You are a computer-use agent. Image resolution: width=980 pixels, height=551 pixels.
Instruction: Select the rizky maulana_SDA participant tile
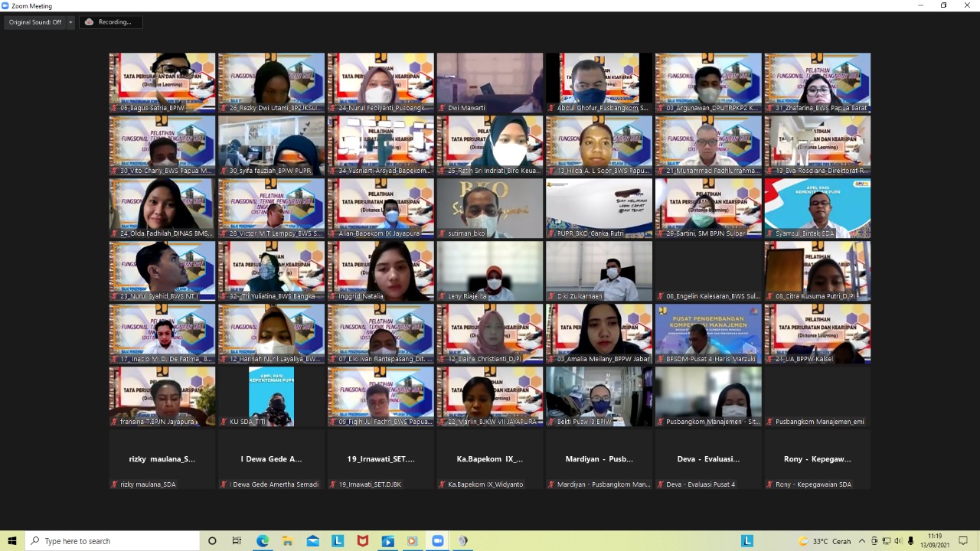pyautogui.click(x=162, y=459)
